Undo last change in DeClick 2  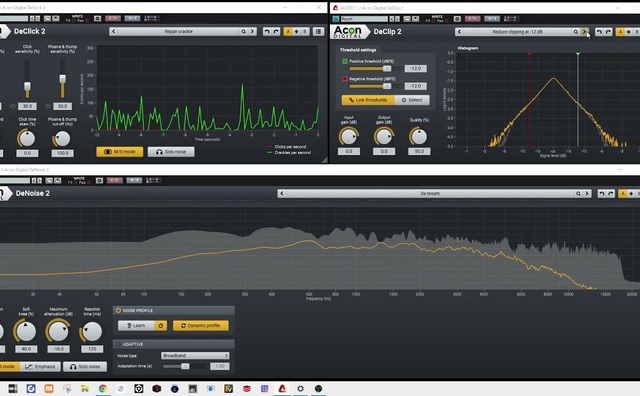(x=267, y=31)
